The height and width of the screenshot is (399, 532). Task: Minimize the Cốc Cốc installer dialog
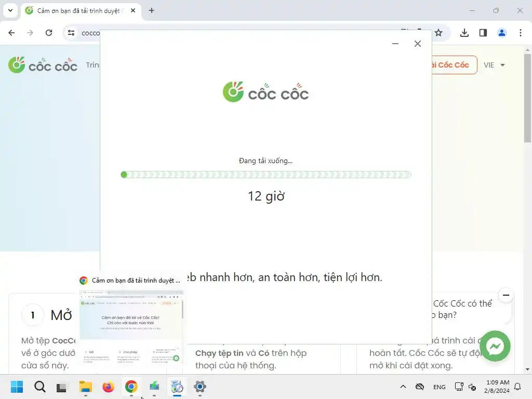coord(395,44)
